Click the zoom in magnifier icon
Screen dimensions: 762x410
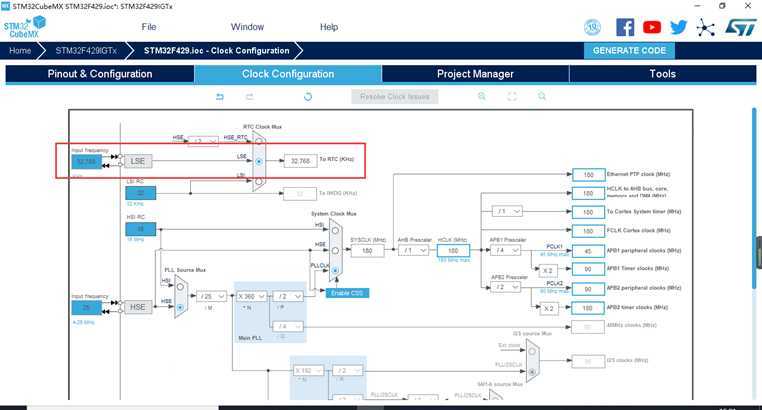(x=482, y=96)
